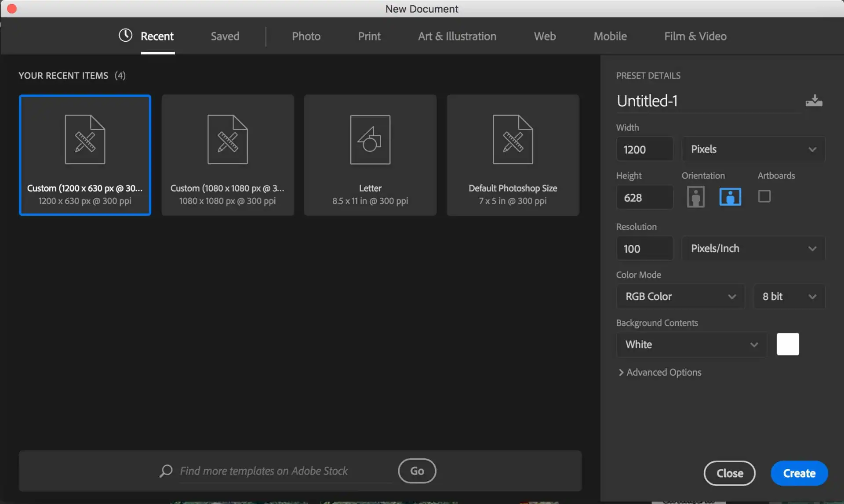This screenshot has width=844, height=504.
Task: Switch to the Saved tab
Action: click(x=225, y=36)
